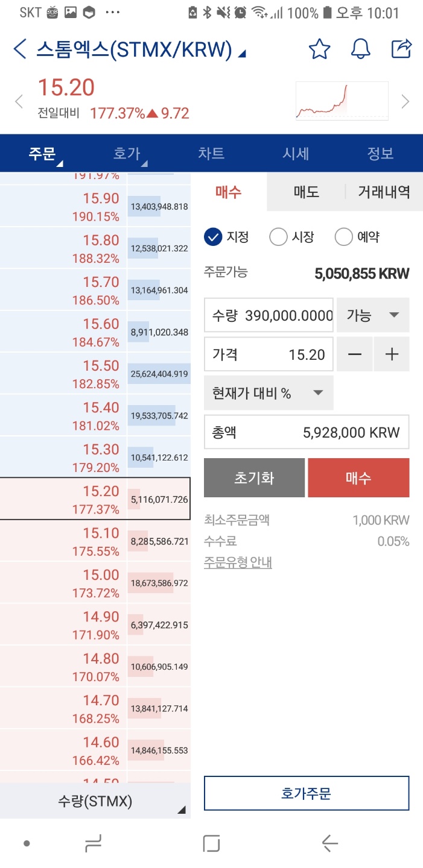Select ask price row 15.70
The height and width of the screenshot is (868, 423).
click(x=95, y=290)
